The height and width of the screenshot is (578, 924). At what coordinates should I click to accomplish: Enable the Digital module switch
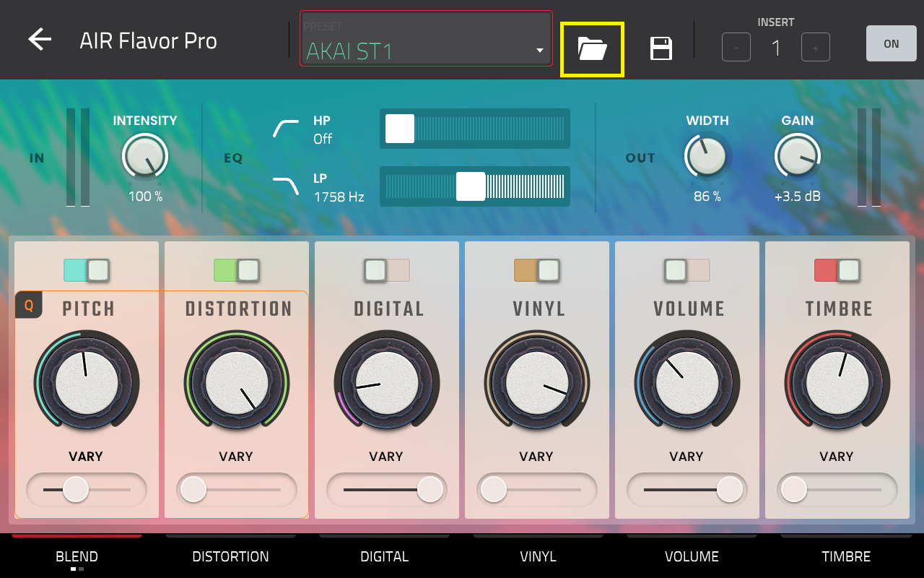coord(387,270)
